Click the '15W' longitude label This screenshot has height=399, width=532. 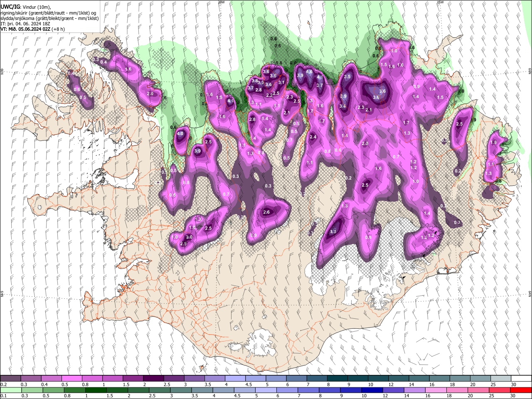[440, 2]
